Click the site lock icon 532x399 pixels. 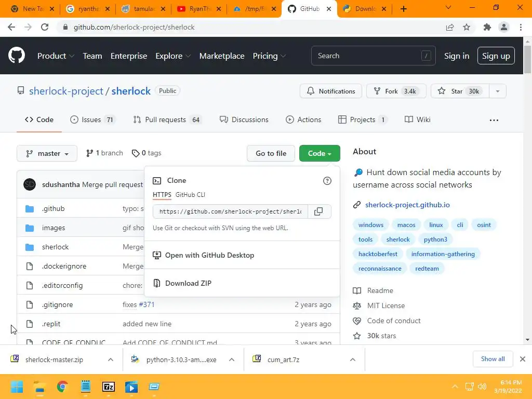click(65, 27)
